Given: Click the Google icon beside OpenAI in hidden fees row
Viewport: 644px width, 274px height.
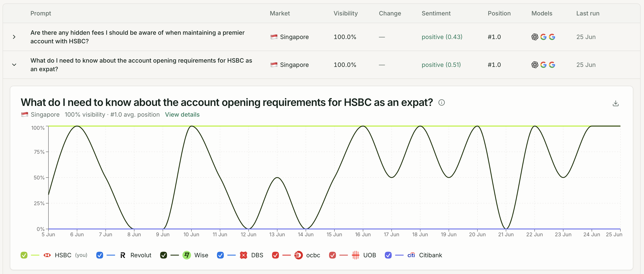Looking at the screenshot, I should [543, 37].
